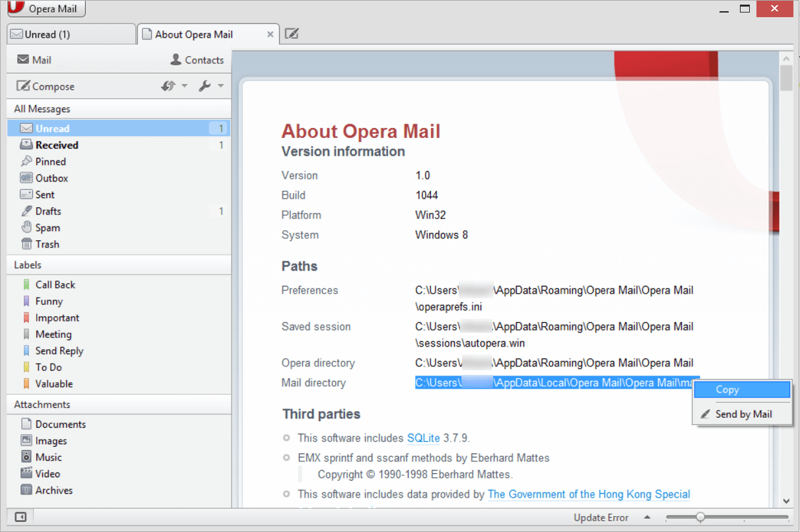
Task: Open the Images attachments view
Action: click(x=119, y=441)
